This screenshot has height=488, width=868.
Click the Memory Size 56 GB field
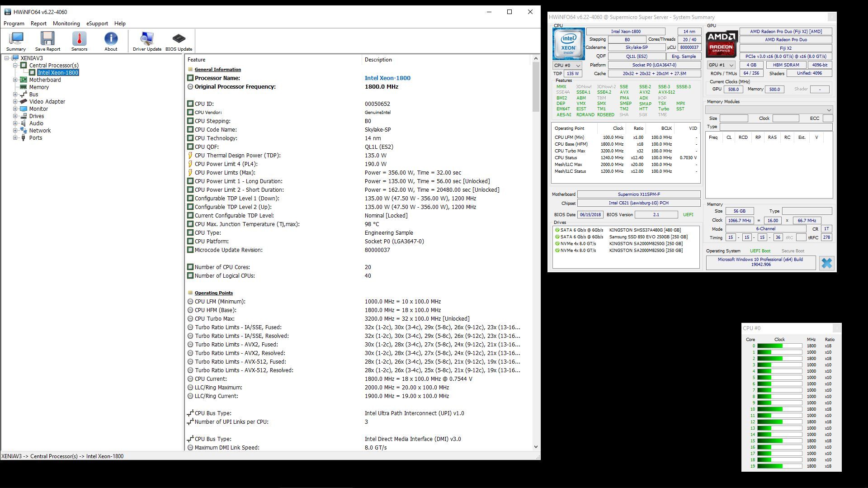[739, 211]
